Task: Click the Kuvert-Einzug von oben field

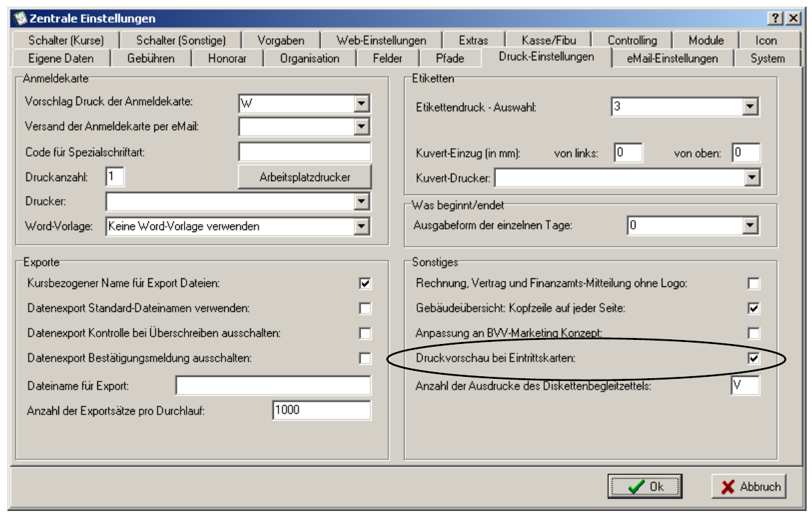Action: click(x=746, y=152)
